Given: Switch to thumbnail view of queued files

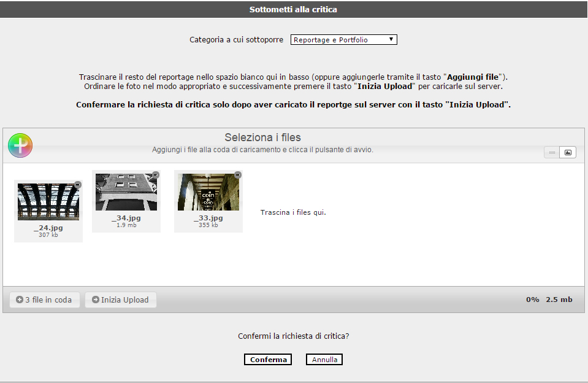Looking at the screenshot, I should pyautogui.click(x=568, y=152).
